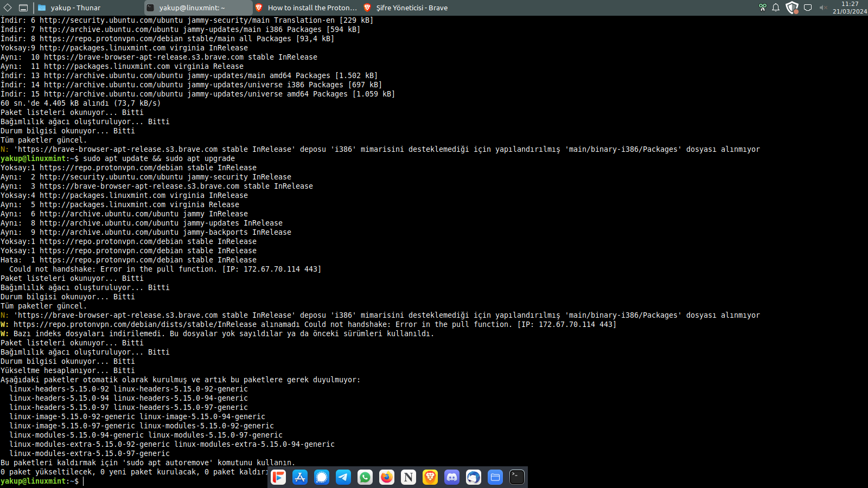
Task: Open the update manager shield icon
Action: (792, 8)
